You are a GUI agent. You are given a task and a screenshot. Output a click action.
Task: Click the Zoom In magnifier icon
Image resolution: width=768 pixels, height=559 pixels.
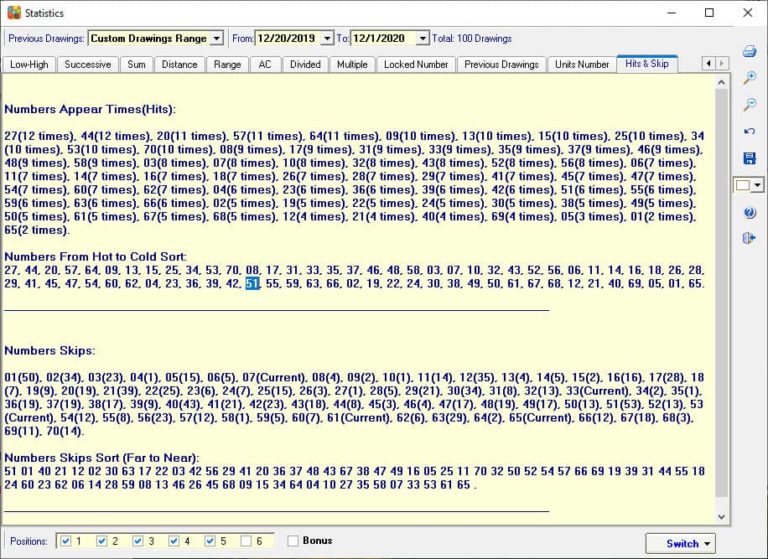pos(749,78)
